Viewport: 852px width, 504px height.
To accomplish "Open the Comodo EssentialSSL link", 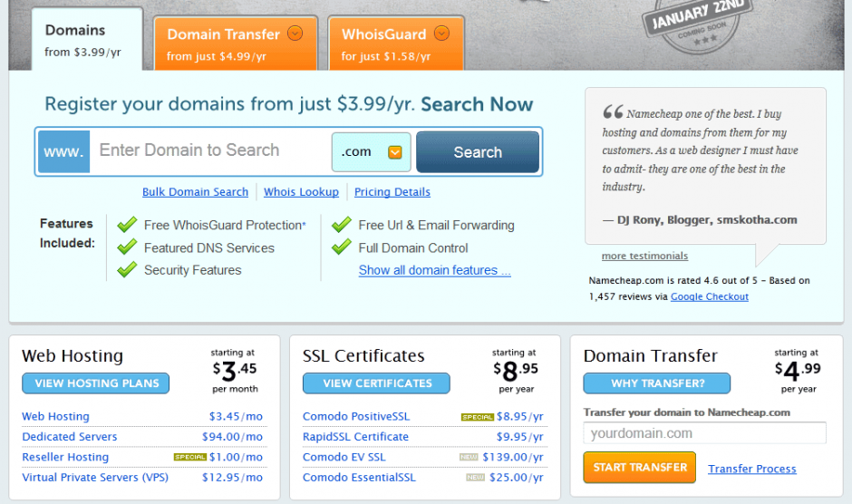I will [x=359, y=478].
